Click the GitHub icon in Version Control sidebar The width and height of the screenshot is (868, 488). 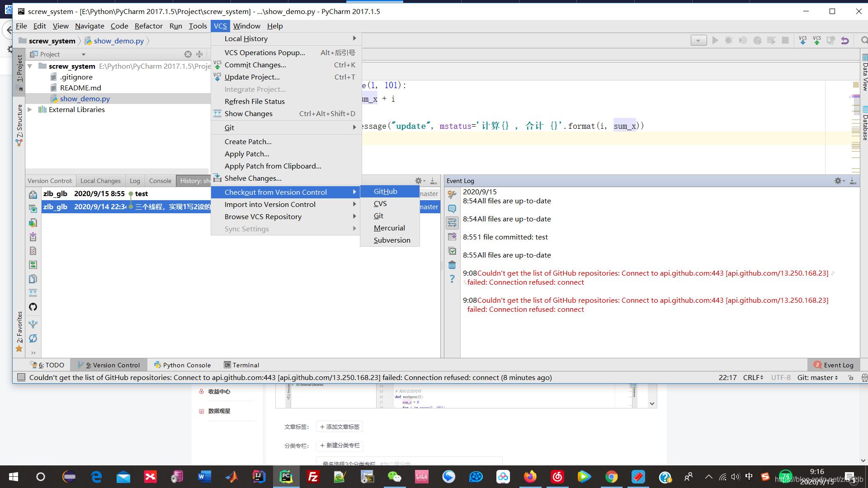(x=33, y=307)
